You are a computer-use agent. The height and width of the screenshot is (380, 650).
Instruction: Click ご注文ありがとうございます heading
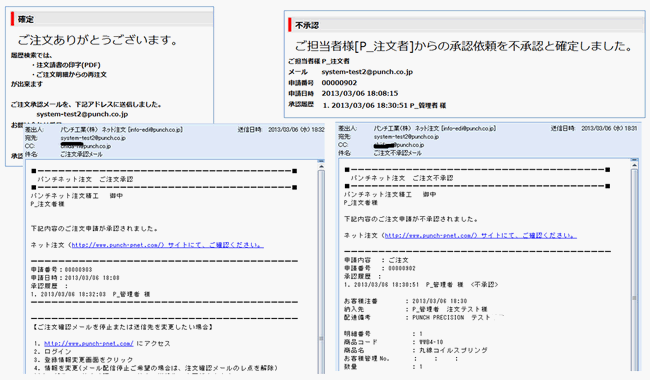click(x=98, y=40)
